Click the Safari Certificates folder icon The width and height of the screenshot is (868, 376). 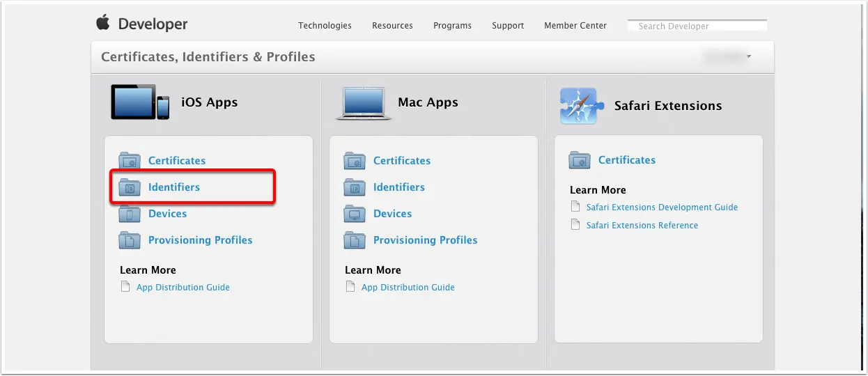click(x=580, y=160)
